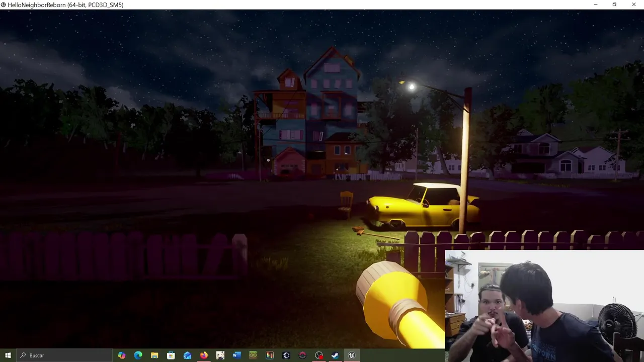Open Copilot from the taskbar
Viewport: 644px width, 362px height.
pyautogui.click(x=122, y=355)
